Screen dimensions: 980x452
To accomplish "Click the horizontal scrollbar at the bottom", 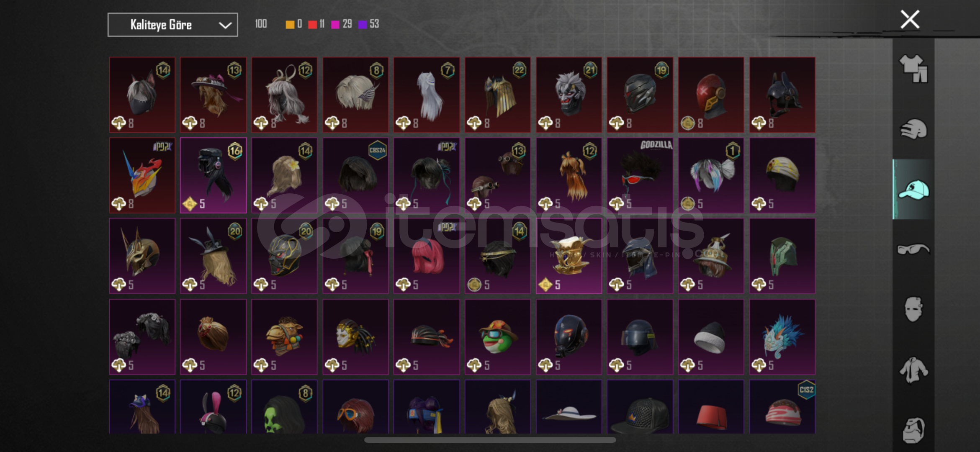I will [490, 440].
